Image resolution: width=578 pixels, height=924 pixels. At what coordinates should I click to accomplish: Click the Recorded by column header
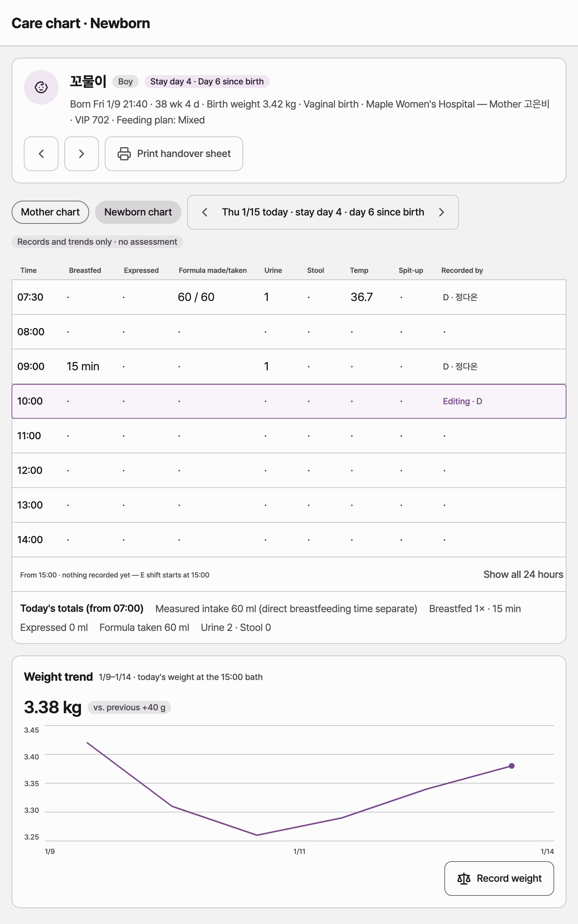pyautogui.click(x=462, y=270)
